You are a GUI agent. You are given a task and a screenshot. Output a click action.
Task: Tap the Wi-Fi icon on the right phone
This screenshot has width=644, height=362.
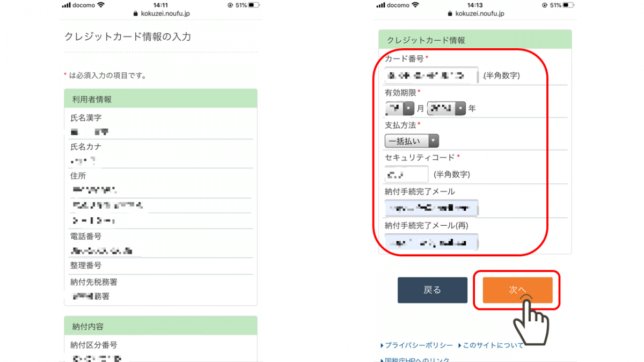point(416,5)
